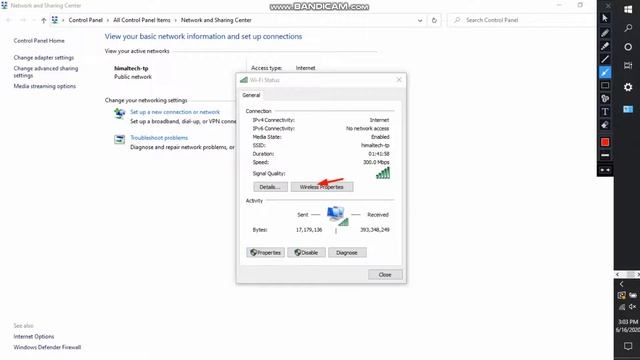Close Wi-Fi Status dialog via title X
Viewport: 640px width, 360px height.
[399, 80]
